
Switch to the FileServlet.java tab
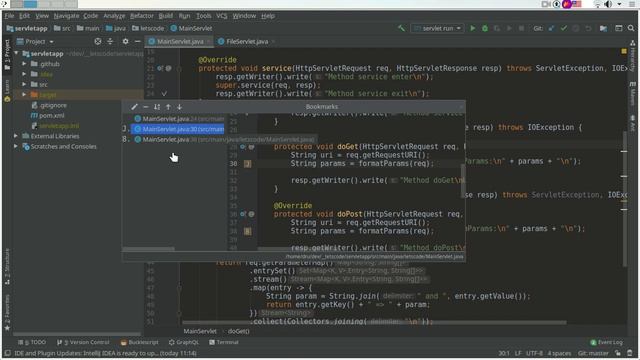[247, 41]
